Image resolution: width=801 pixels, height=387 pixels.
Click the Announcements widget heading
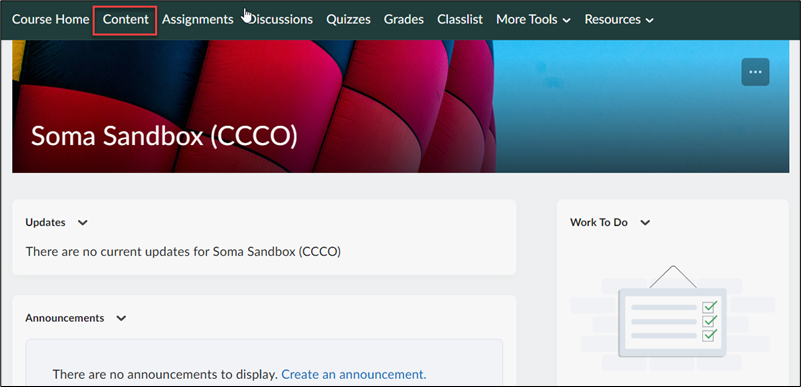(65, 318)
